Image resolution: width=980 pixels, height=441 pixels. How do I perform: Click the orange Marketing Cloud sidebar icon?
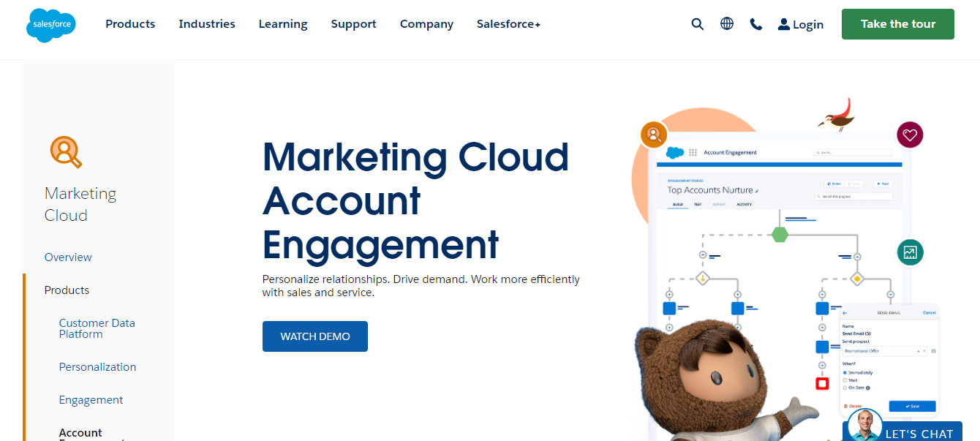66,152
